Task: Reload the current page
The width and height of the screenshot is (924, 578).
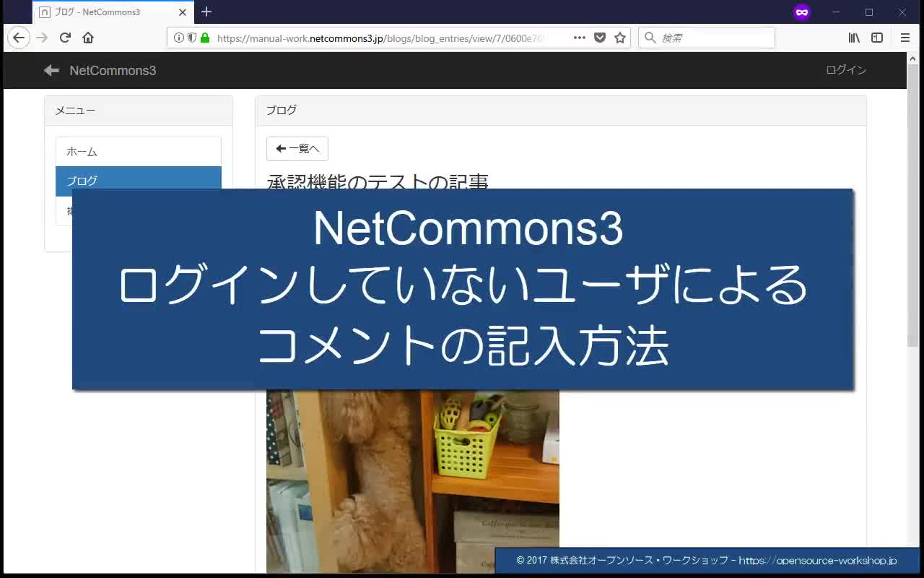Action: coord(65,38)
